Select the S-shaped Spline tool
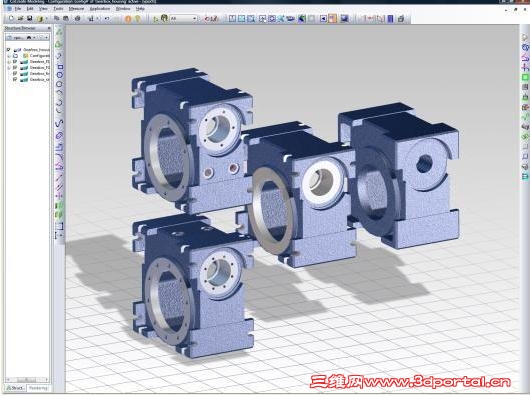This screenshot has height=395, width=530. (59, 123)
